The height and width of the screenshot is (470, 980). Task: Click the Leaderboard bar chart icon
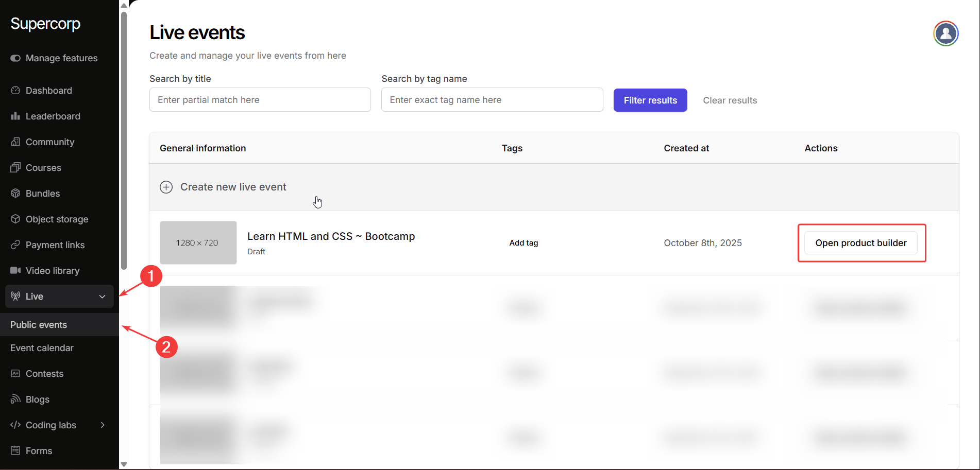(x=15, y=116)
